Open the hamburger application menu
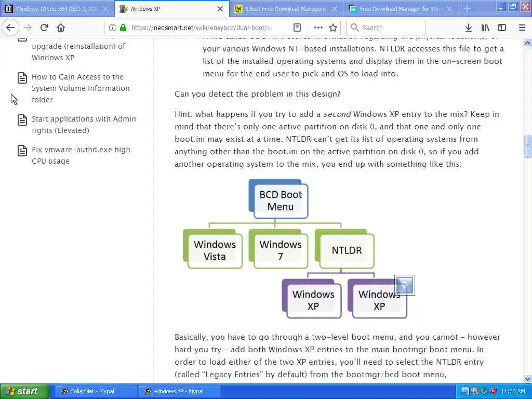 tap(522, 28)
